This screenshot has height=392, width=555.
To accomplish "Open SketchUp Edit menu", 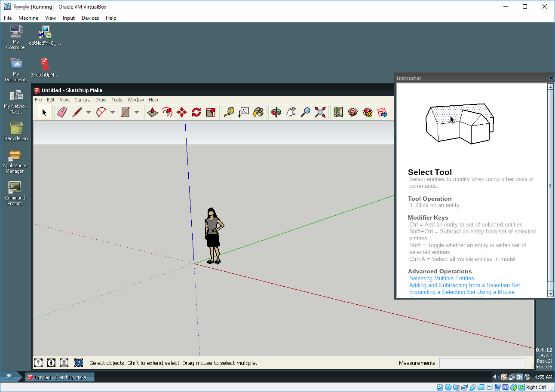I will coord(51,100).
